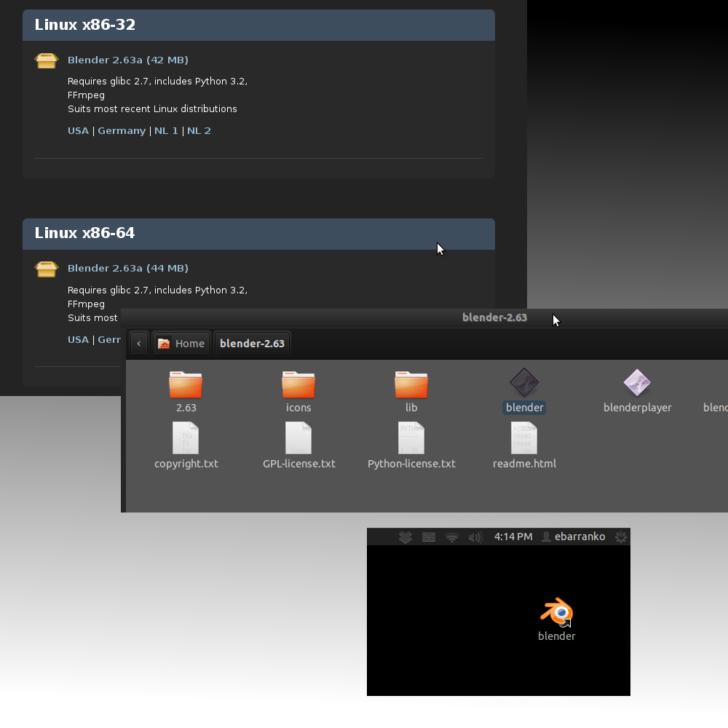Choose NL 2 mirror for Linux x86-32
This screenshot has height=728, width=728.
point(199,130)
